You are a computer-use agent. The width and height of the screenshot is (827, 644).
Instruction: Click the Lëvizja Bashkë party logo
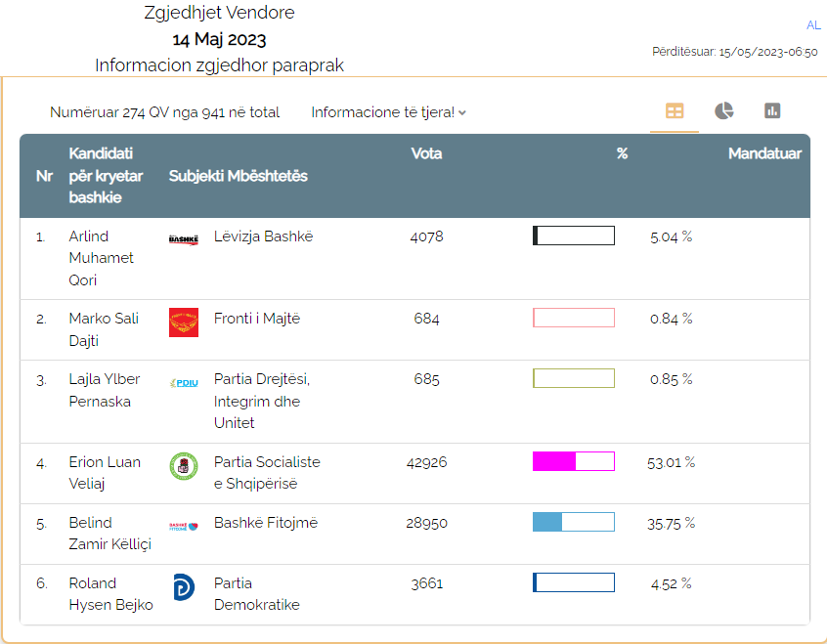pyautogui.click(x=184, y=240)
